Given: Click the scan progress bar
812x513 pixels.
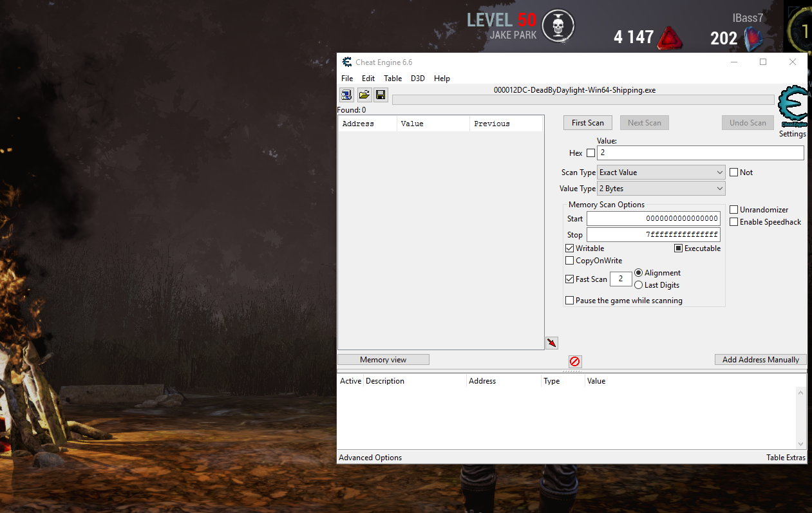Looking at the screenshot, I should click(x=583, y=100).
